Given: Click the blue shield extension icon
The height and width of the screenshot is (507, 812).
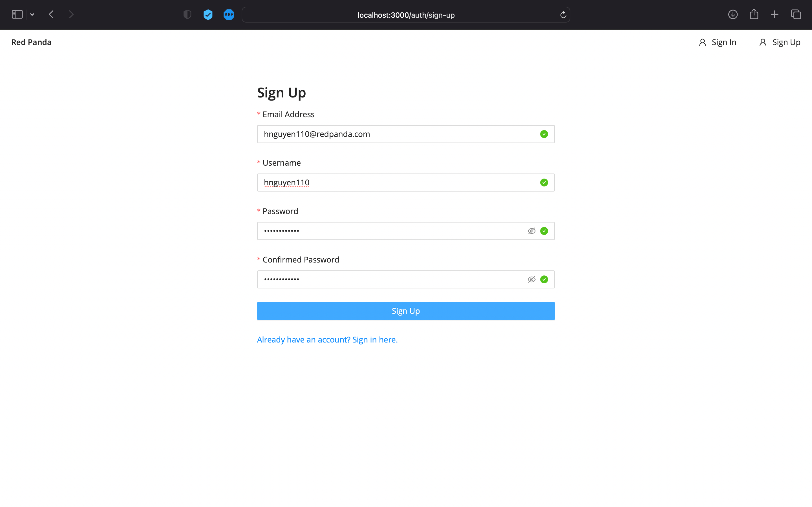Looking at the screenshot, I should pyautogui.click(x=208, y=14).
